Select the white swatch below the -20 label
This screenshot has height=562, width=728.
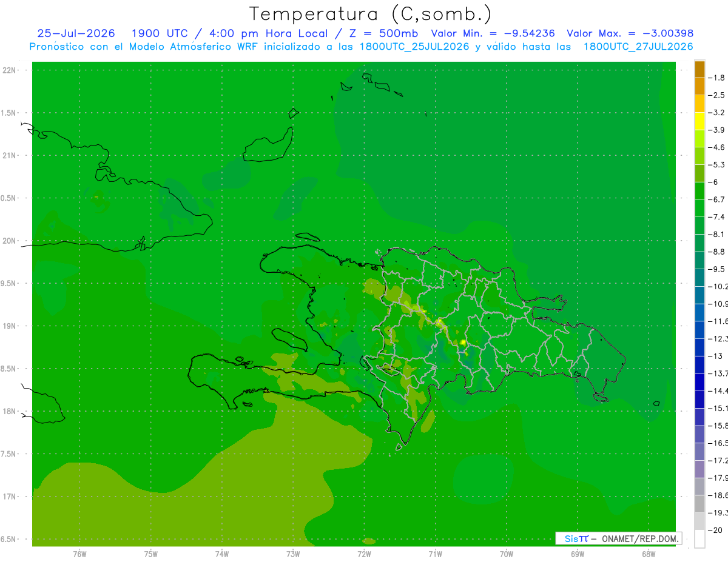(699, 539)
